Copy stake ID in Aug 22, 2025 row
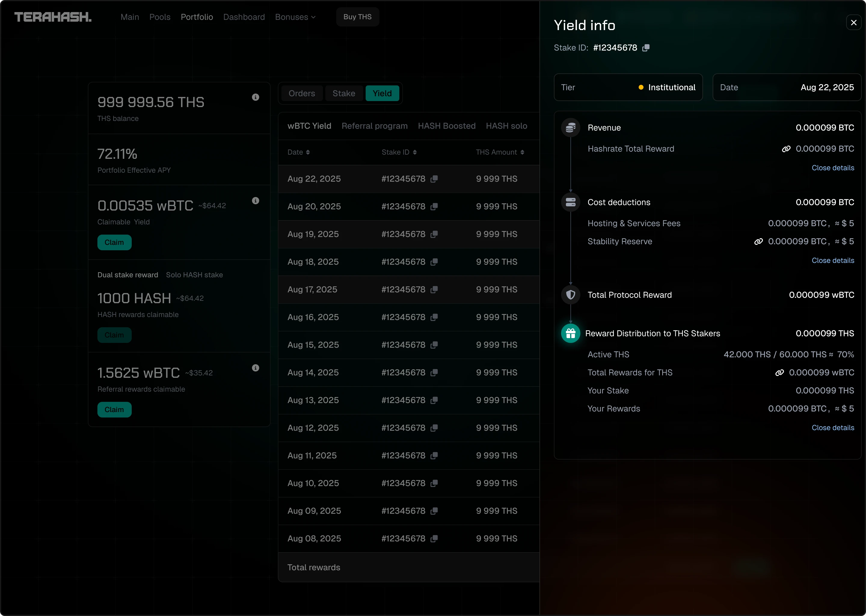This screenshot has width=866, height=616. point(434,179)
